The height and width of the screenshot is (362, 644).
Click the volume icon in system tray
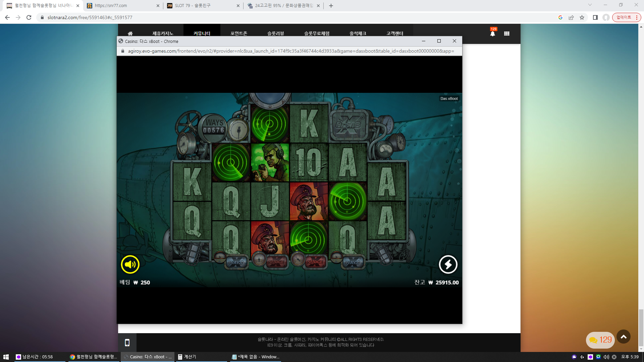click(606, 357)
